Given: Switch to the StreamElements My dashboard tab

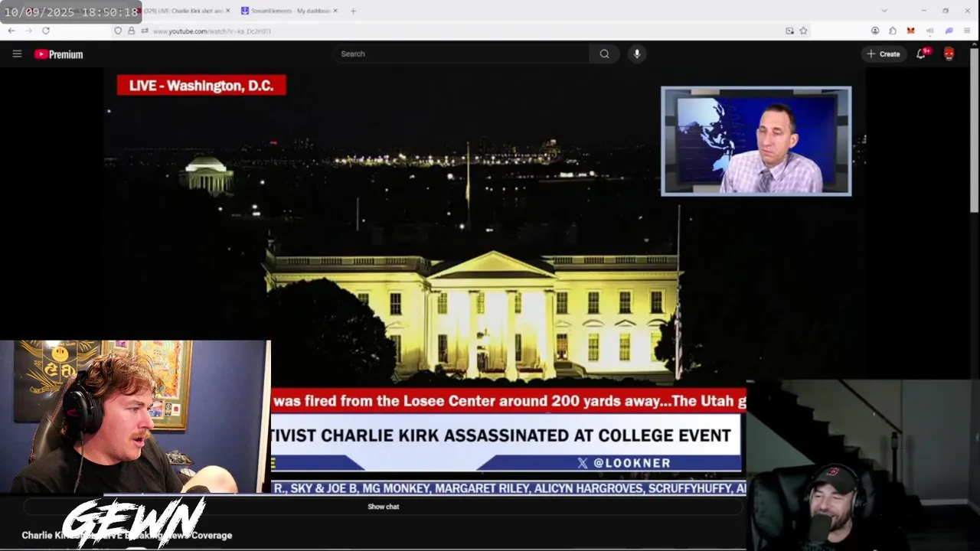Looking at the screenshot, I should (289, 11).
